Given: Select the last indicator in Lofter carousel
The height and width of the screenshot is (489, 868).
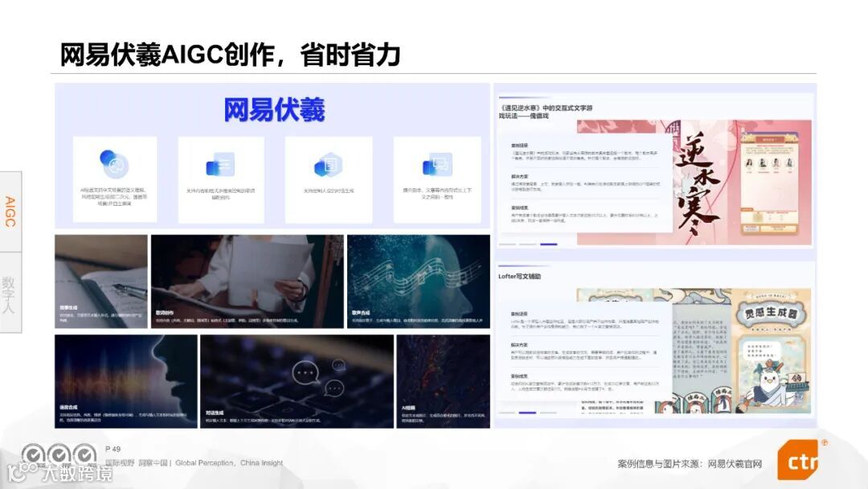Looking at the screenshot, I should (548, 413).
